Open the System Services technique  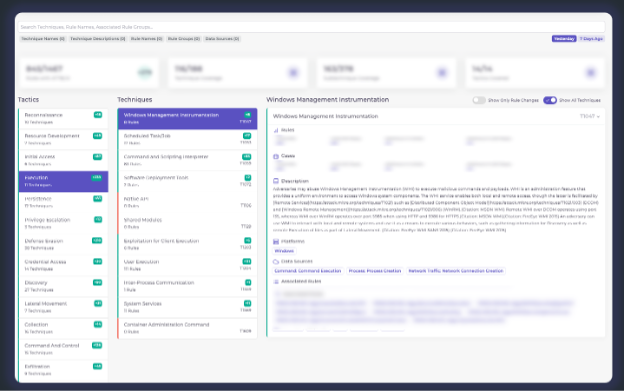point(187,307)
